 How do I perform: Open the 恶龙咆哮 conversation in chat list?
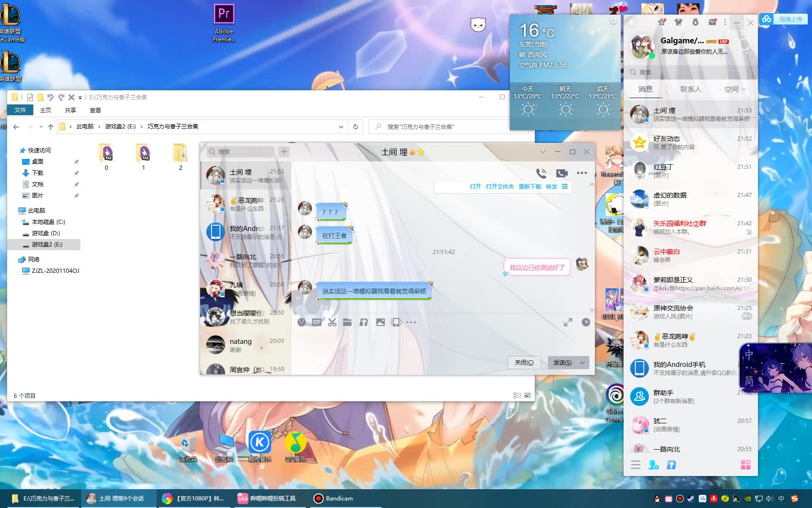pyautogui.click(x=246, y=204)
